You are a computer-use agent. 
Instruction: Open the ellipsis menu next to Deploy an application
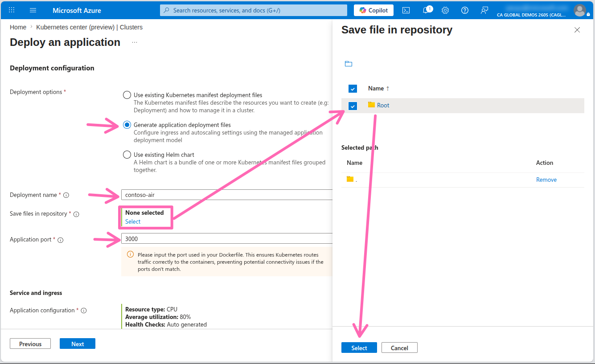[x=135, y=42]
